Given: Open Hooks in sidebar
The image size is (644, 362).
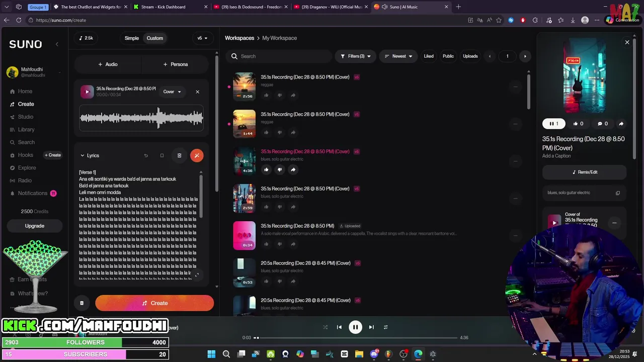Looking at the screenshot, I should (25, 155).
